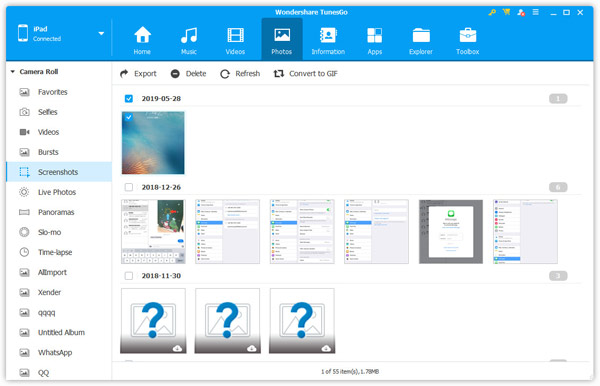Click the shopping cart icon

coord(507,12)
